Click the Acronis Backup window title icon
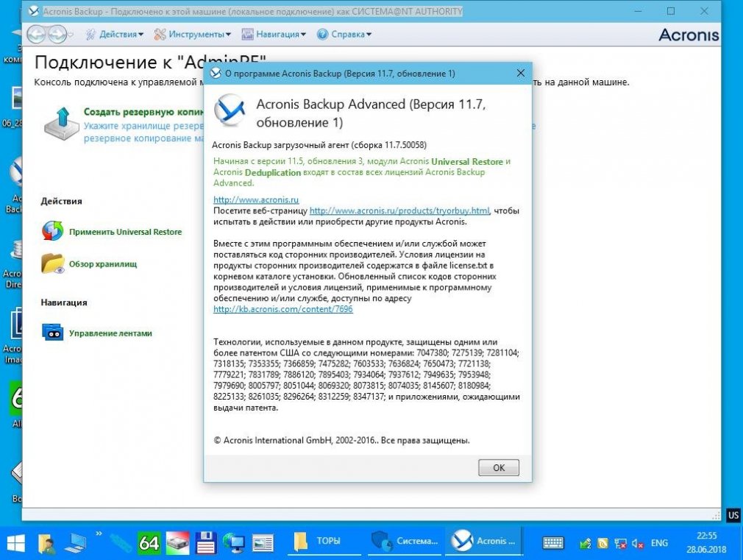This screenshot has width=743, height=560. 34,11
